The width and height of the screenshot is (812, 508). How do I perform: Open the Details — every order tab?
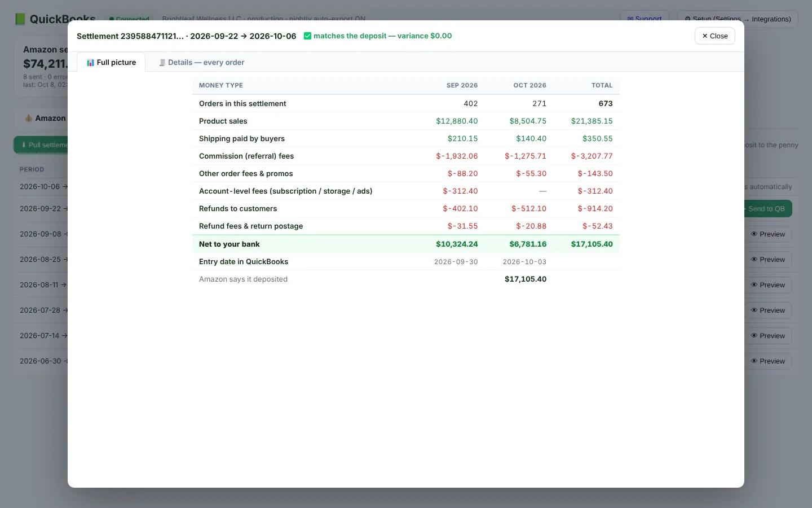click(201, 62)
